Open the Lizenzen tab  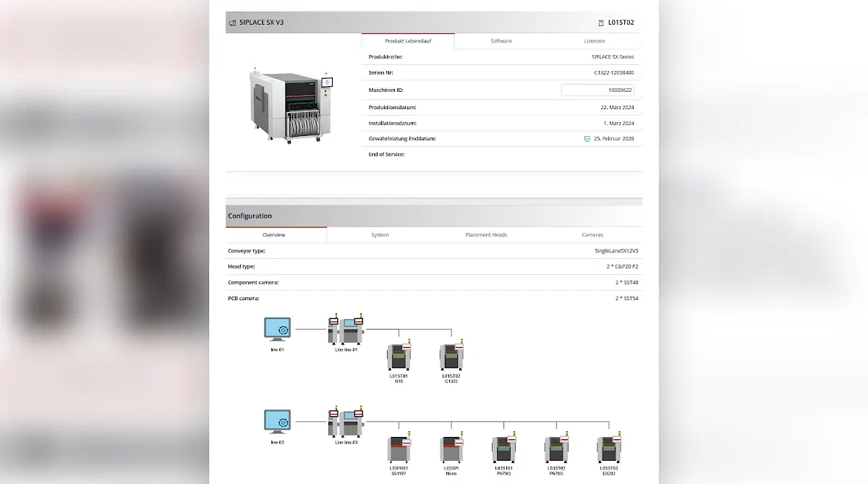(x=594, y=41)
